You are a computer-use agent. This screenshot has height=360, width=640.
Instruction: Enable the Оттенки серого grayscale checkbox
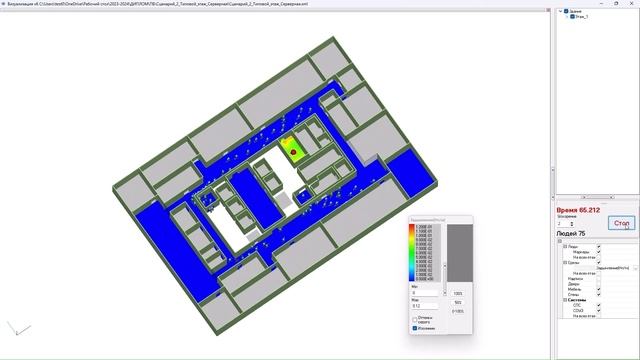point(415,319)
